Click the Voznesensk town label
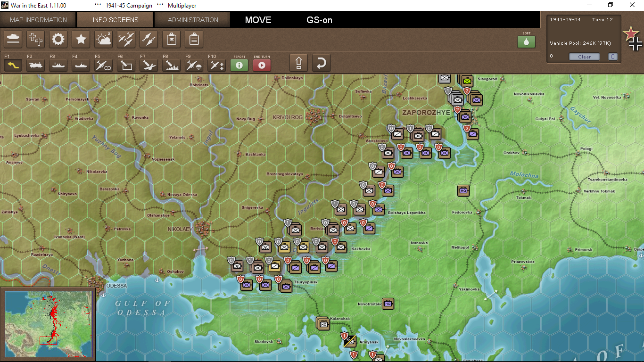644x362 pixels. 163,159
